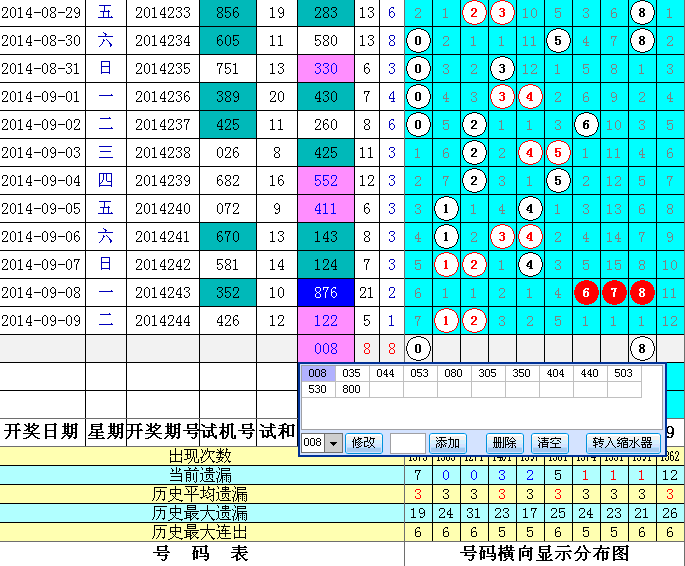Viewport: 685px width, 566px height.
Task: Click the 清空 (clear) button
Action: [x=547, y=443]
